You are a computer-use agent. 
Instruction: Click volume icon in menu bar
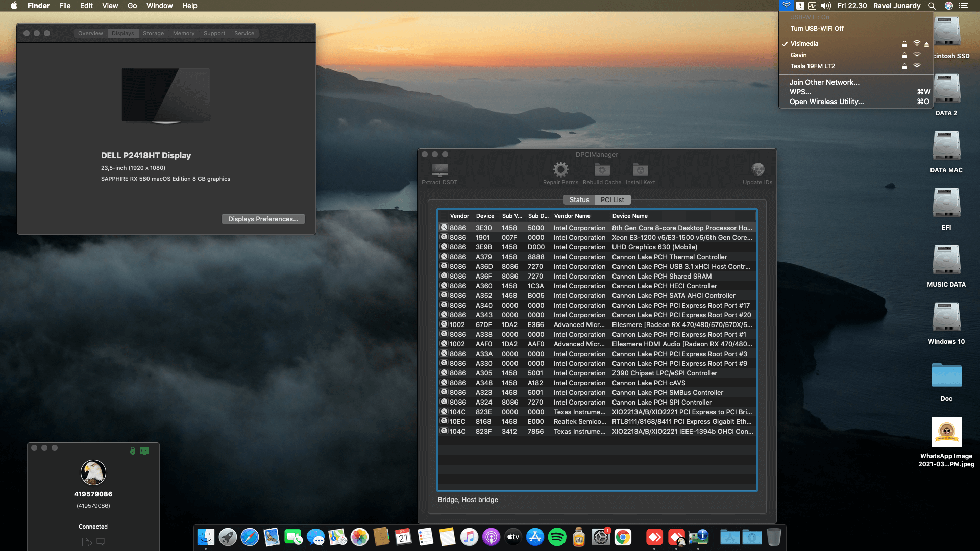coord(826,6)
